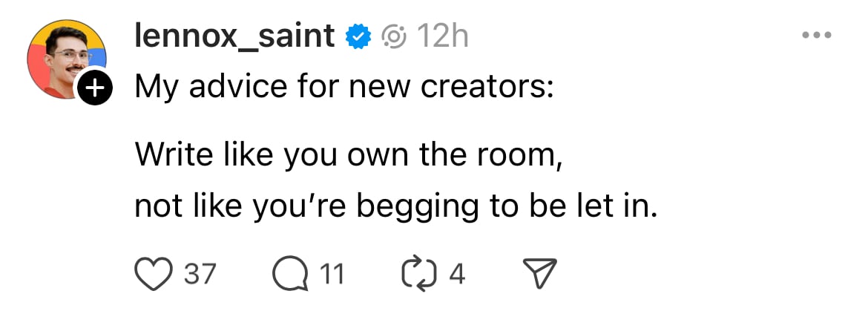Click the lennox_saint username
This screenshot has height=314, width=868.
[x=234, y=35]
